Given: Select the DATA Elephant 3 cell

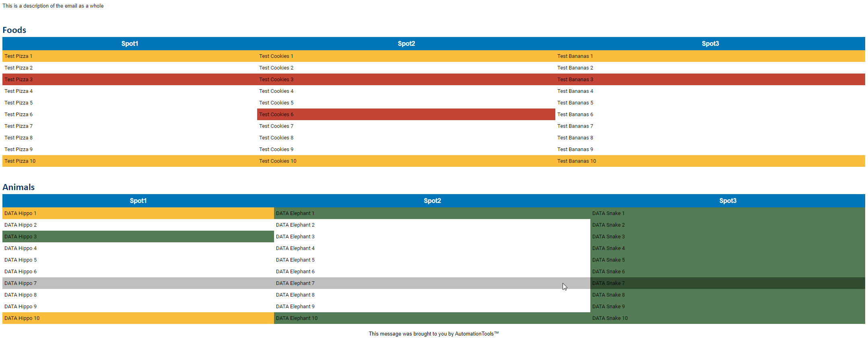Looking at the screenshot, I should pos(432,237).
